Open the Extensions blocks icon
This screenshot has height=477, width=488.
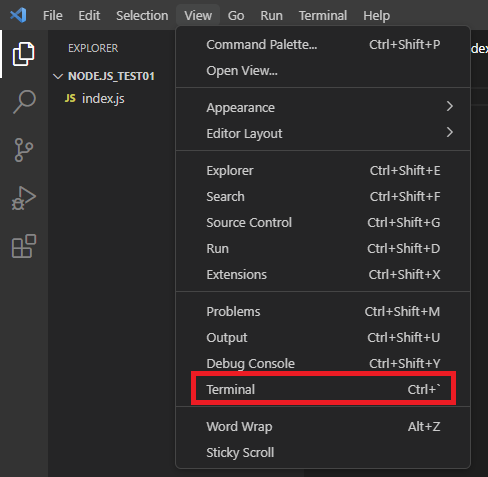pyautogui.click(x=24, y=246)
